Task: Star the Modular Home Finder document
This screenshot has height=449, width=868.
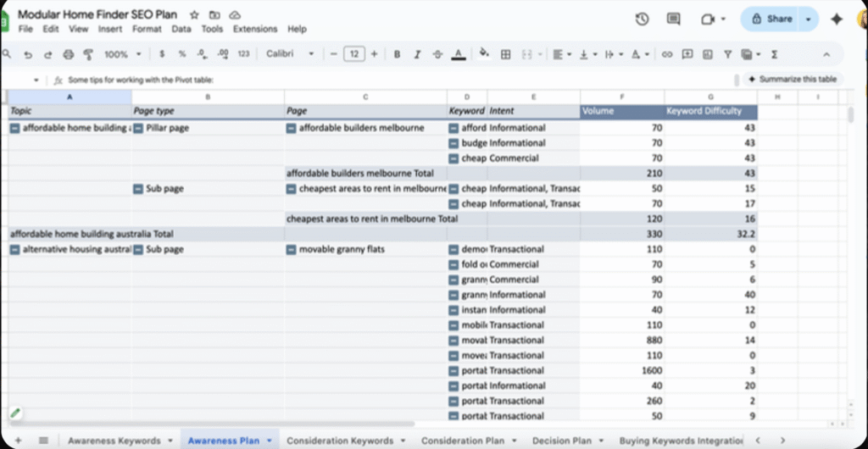Action: (194, 15)
